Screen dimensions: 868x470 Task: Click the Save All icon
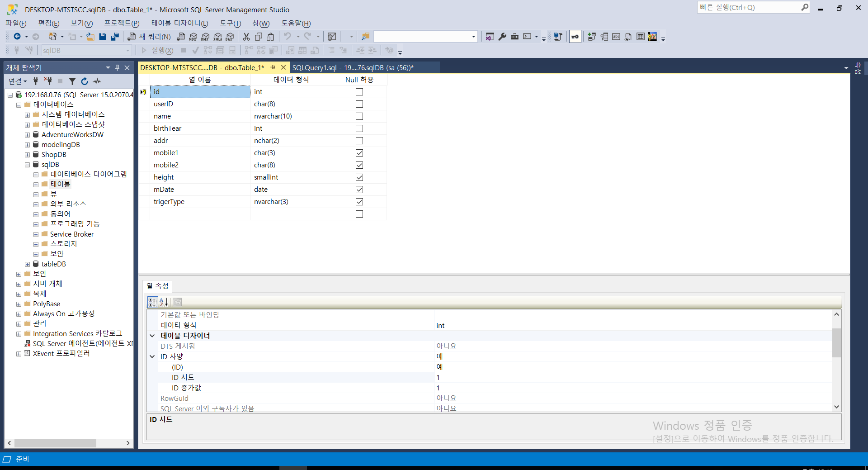point(115,37)
